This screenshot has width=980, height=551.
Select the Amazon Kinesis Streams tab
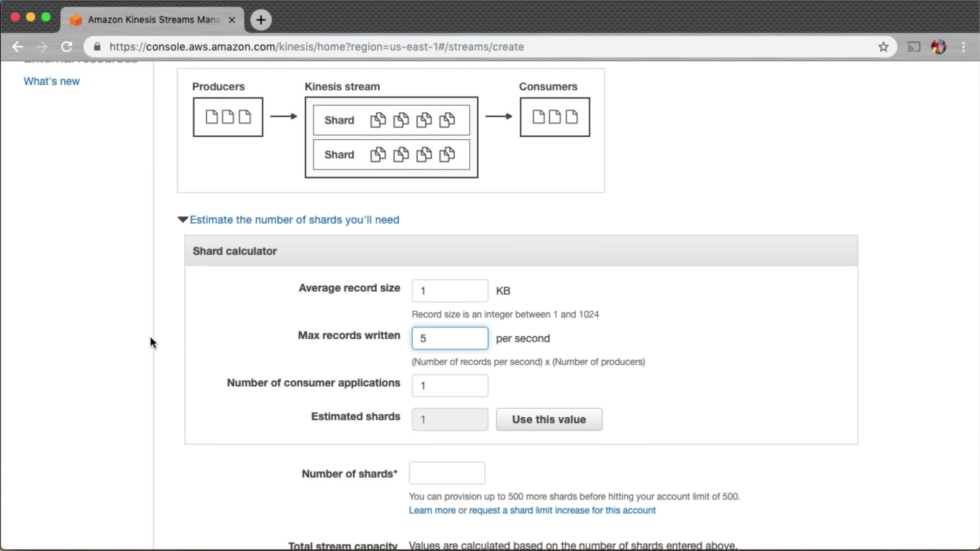click(x=153, y=20)
